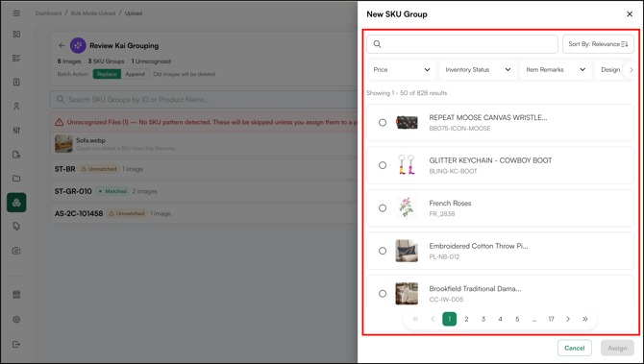644x364 pixels.
Task: Click the red warning triangle icon
Action: 60,122
